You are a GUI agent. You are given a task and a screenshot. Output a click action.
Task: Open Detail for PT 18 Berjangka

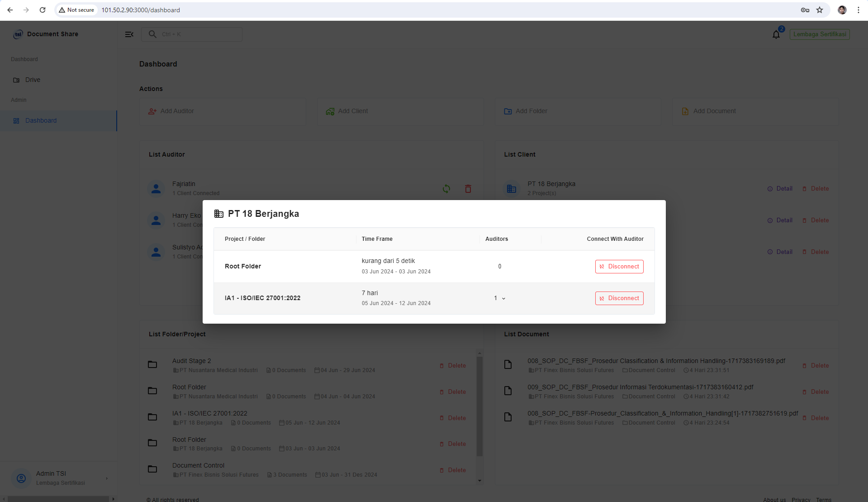[780, 189]
